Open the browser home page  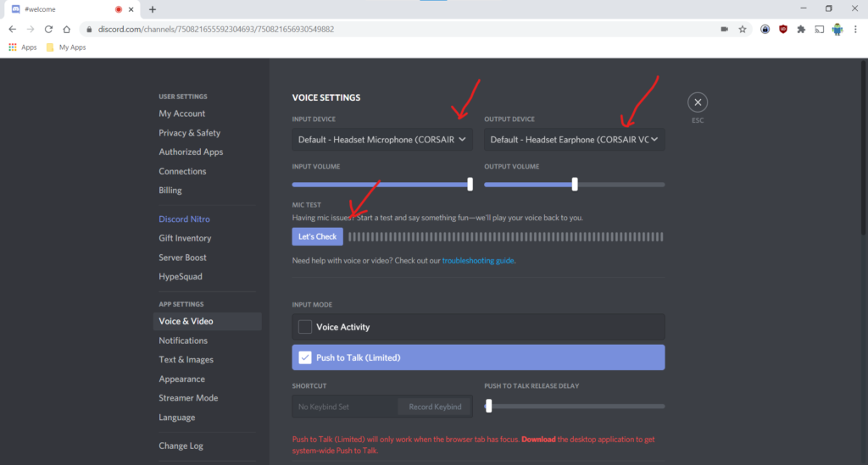tap(66, 30)
